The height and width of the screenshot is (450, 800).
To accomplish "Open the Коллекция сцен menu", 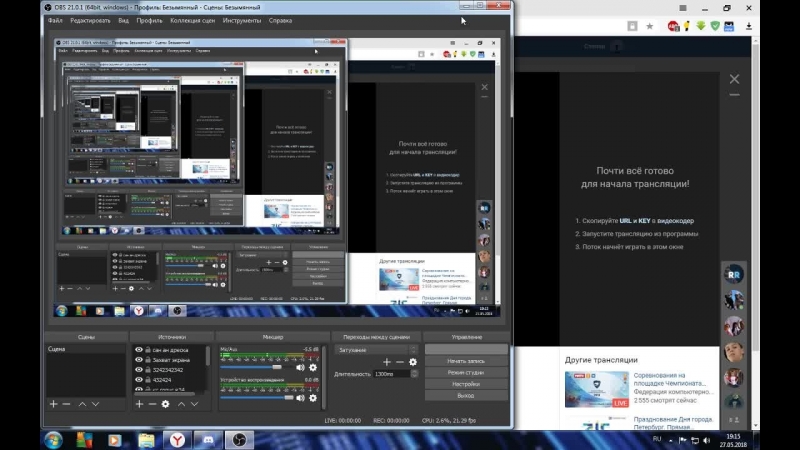I will (x=192, y=20).
